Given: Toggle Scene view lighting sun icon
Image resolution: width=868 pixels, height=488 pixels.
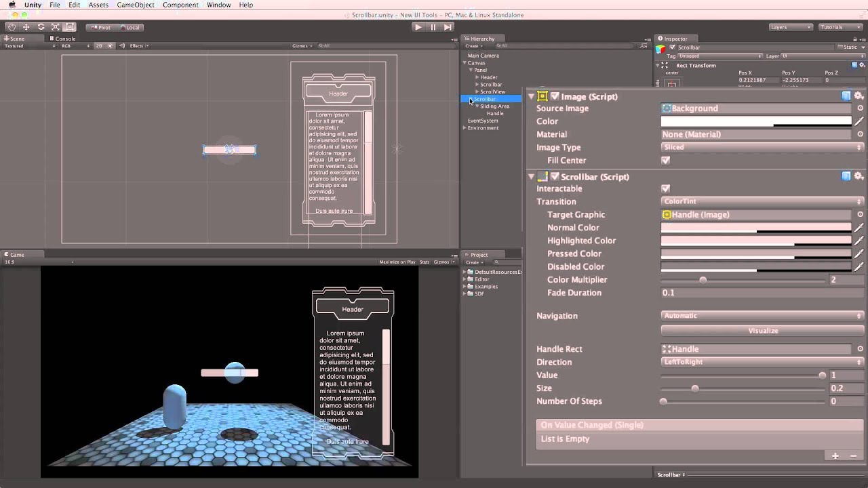Looking at the screenshot, I should click(x=111, y=46).
